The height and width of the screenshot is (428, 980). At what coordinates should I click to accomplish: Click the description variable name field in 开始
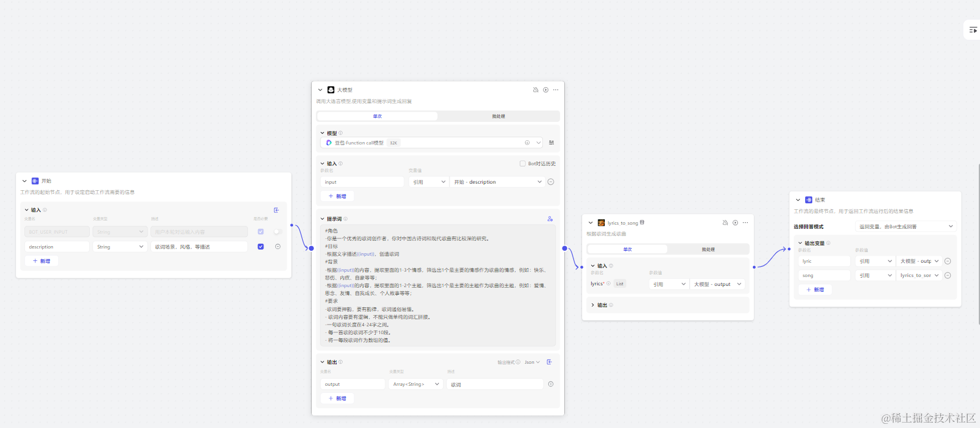57,247
